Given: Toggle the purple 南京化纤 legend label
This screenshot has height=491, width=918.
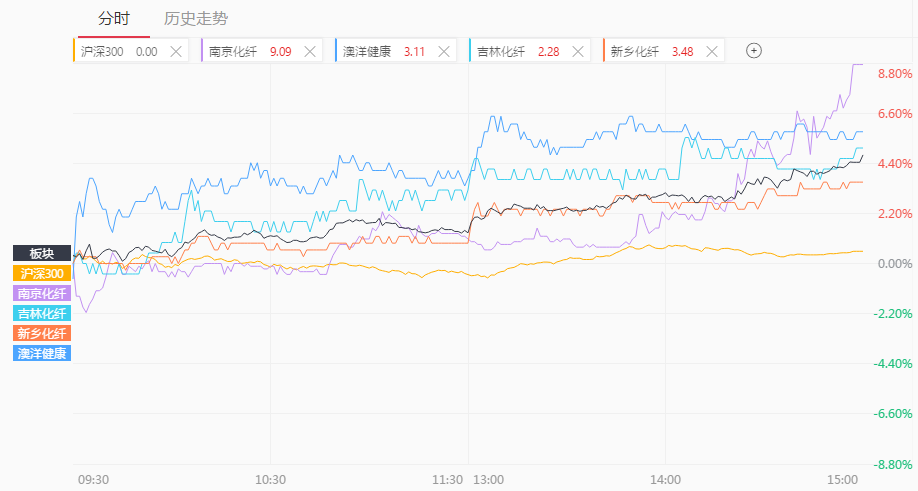Looking at the screenshot, I should click(42, 293).
